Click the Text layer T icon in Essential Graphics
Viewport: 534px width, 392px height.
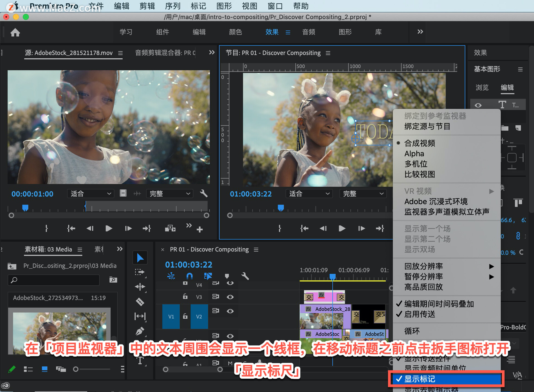[502, 105]
